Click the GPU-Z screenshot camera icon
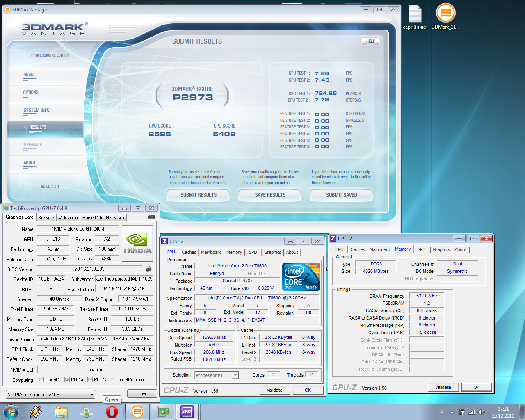Screen dimensions: 525x420 (x=152, y=217)
